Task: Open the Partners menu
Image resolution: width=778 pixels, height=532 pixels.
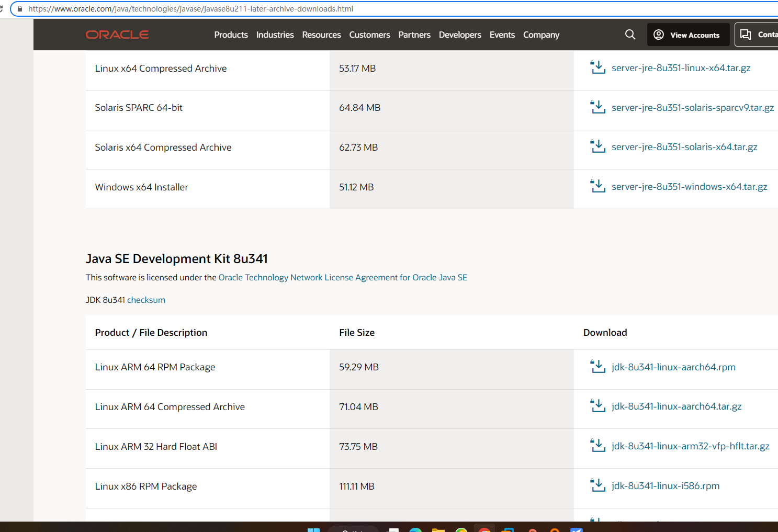Action: pos(414,35)
